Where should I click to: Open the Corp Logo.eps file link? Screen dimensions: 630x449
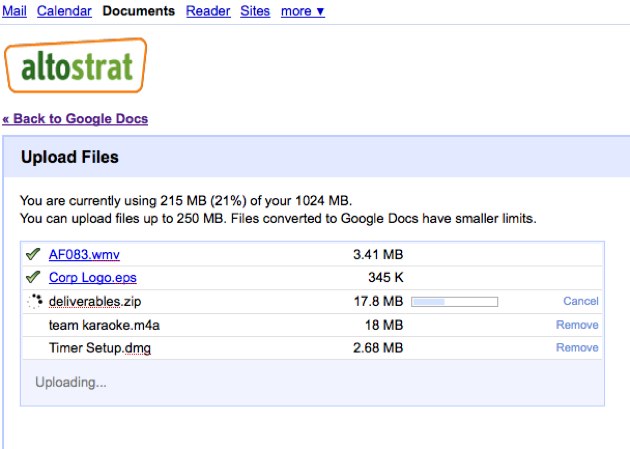[92, 278]
